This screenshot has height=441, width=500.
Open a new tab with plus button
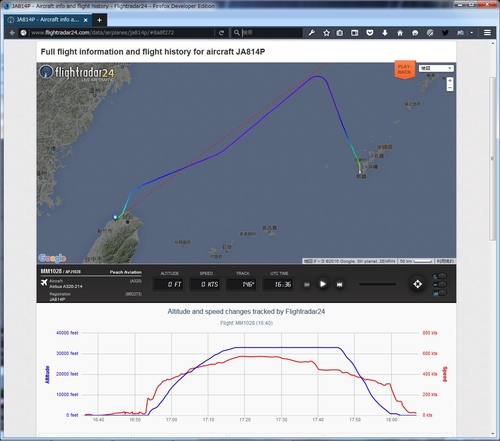pyautogui.click(x=99, y=20)
